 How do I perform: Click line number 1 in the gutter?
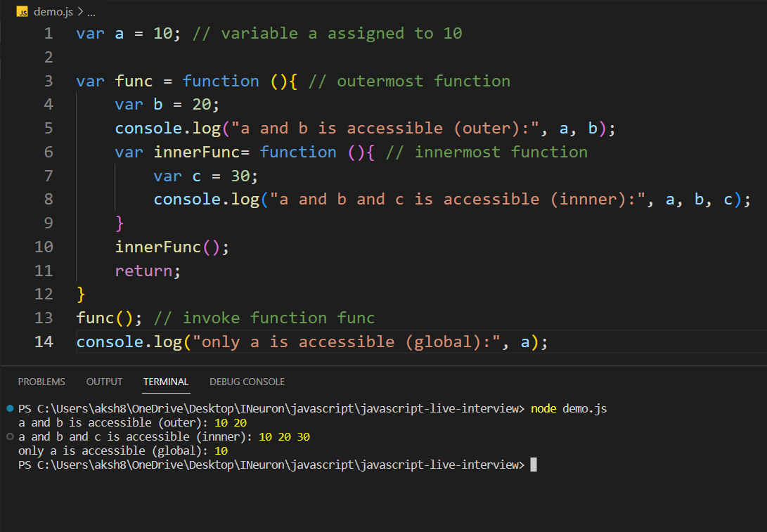tap(49, 34)
